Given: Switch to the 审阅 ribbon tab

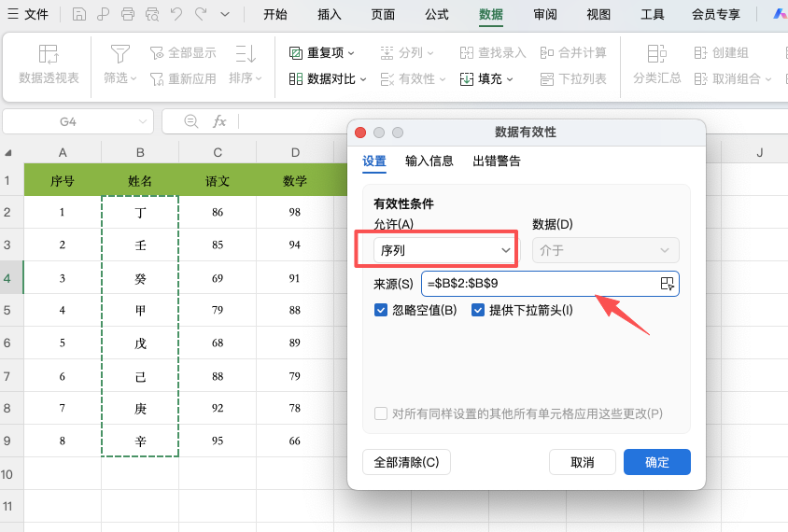Looking at the screenshot, I should [545, 15].
